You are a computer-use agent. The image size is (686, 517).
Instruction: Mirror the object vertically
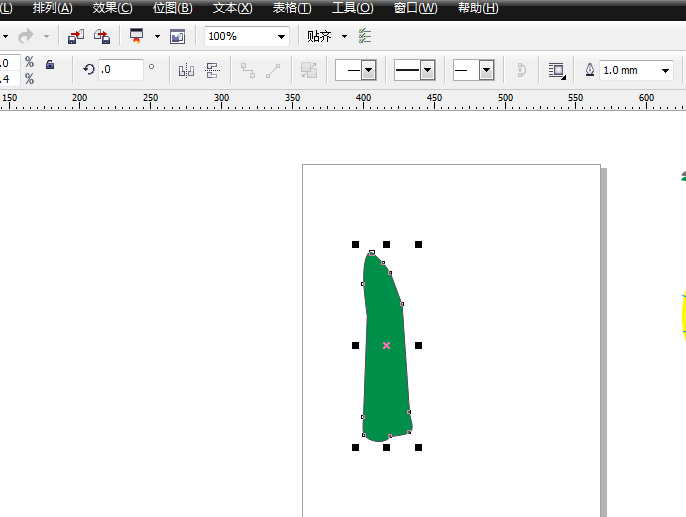[x=212, y=70]
